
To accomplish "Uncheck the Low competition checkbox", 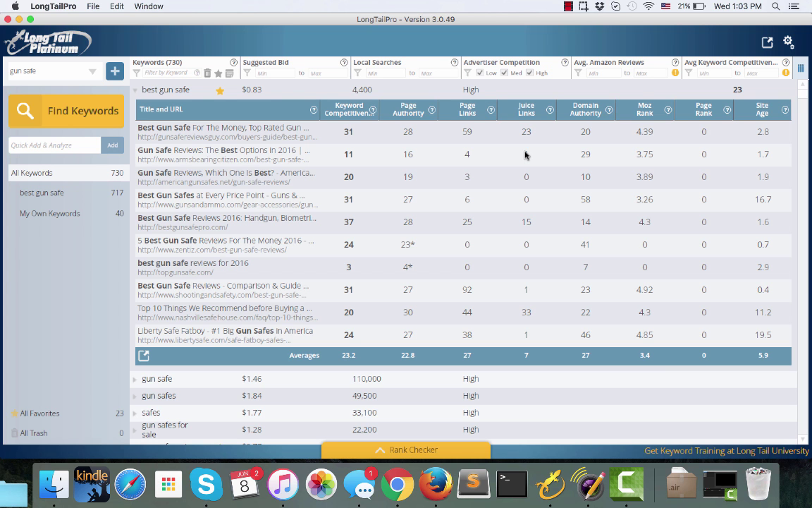I will coord(480,73).
